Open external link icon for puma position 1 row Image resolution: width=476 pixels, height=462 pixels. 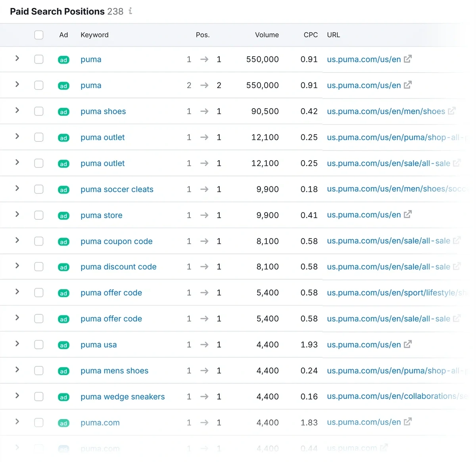(408, 59)
